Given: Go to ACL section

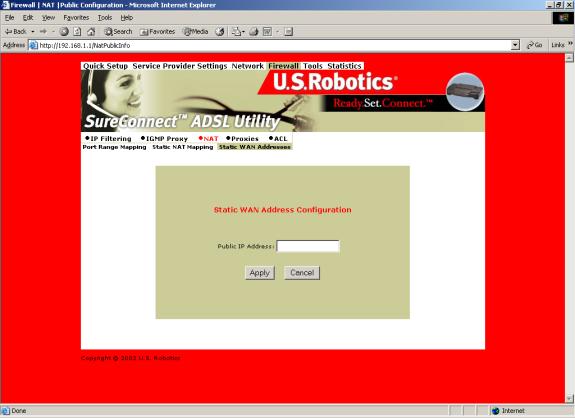Looking at the screenshot, I should [x=278, y=139].
